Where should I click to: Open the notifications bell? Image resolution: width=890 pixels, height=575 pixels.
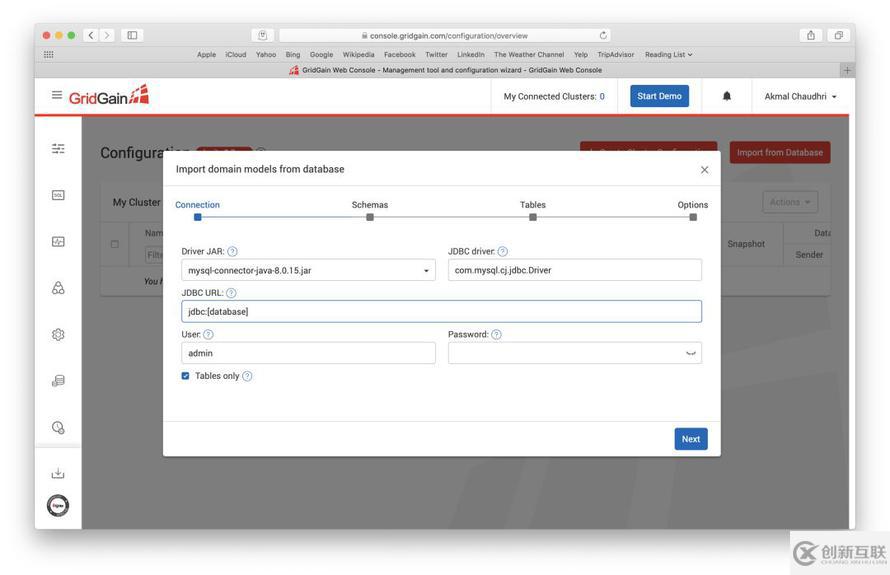(x=727, y=96)
